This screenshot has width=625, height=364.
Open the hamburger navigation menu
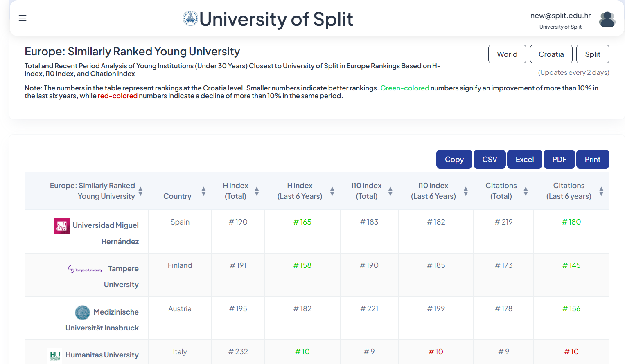23,18
